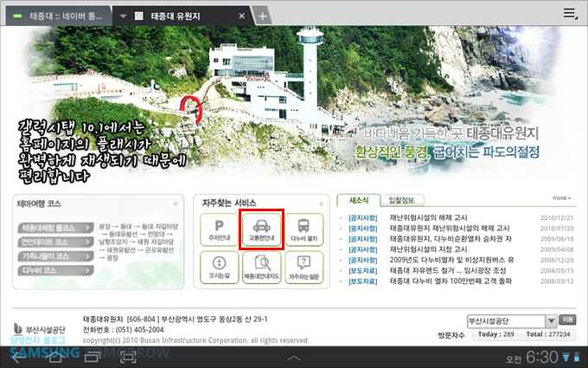Image resolution: width=588 pixels, height=368 pixels.
Task: Open notice 다누비순환열차 승차권
Action: pos(451,238)
